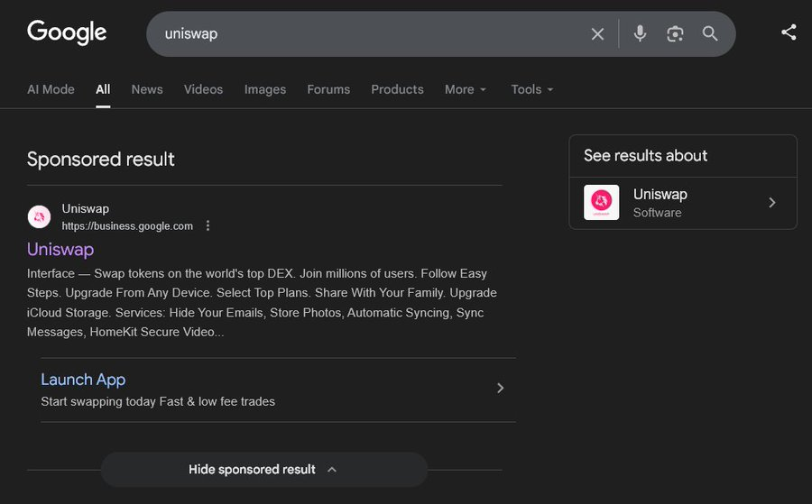Open the Uniswap Software logo thumbnail

point(601,202)
